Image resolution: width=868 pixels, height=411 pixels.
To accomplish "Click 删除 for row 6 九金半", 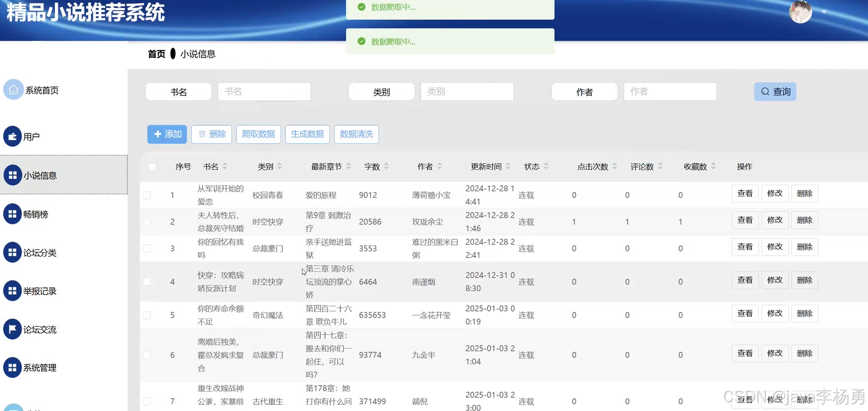I will [805, 354].
